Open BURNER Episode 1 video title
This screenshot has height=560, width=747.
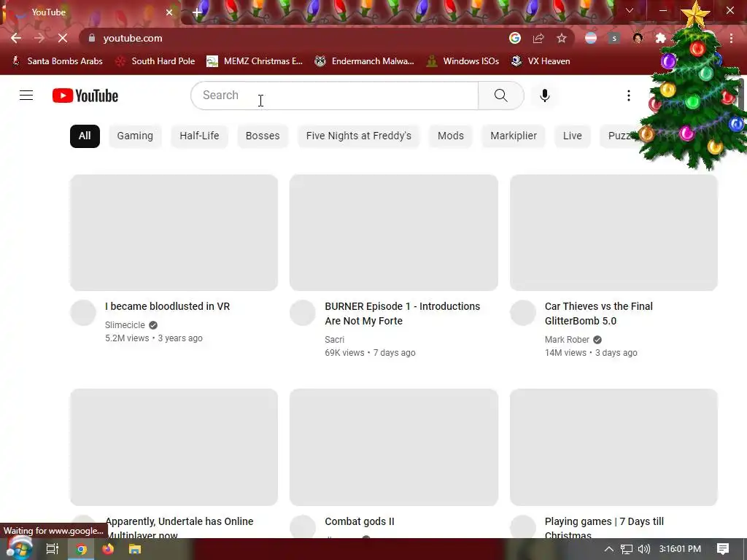pos(403,314)
